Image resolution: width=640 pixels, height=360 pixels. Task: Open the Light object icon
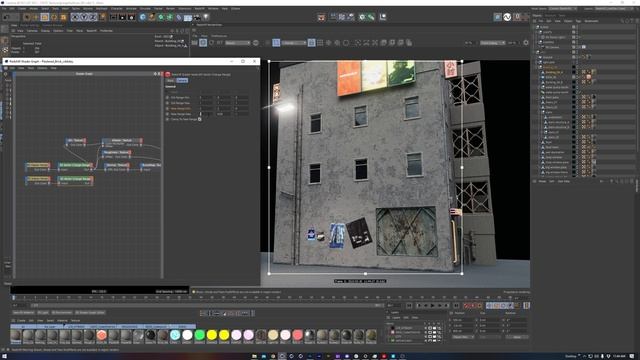206,17
